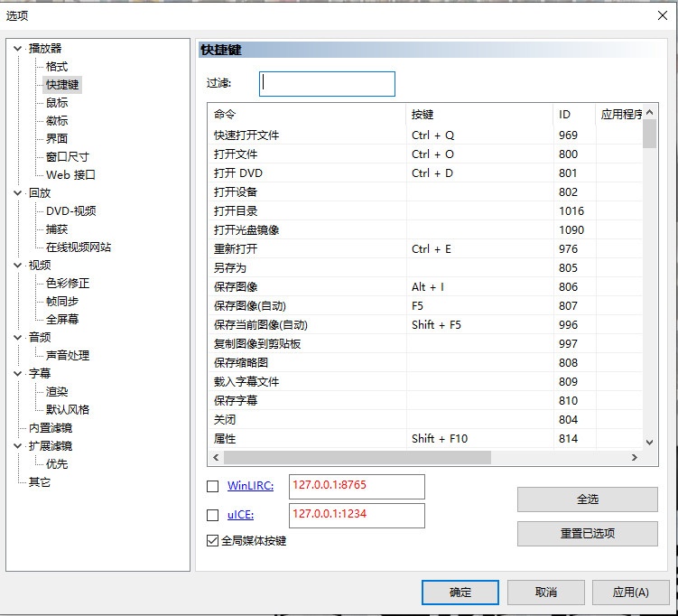Open the 其它 settings page

40,482
